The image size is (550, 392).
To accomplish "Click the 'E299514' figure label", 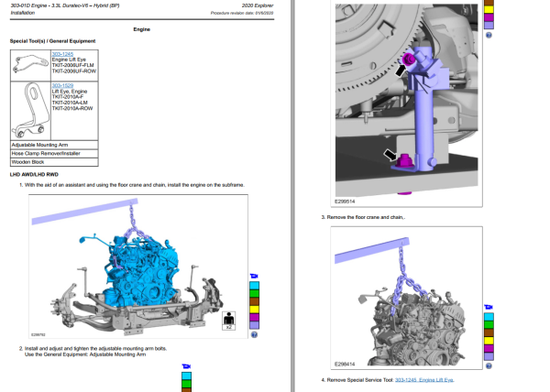I will pyautogui.click(x=345, y=201).
